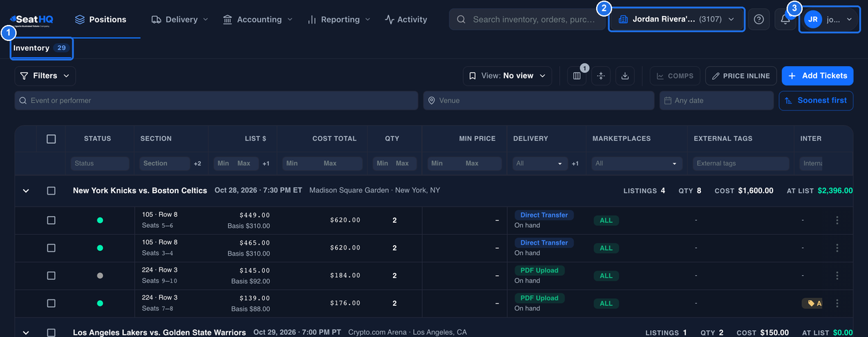Click the MARKETPLACES column header
Viewport: 868px width, 337px height.
click(621, 139)
